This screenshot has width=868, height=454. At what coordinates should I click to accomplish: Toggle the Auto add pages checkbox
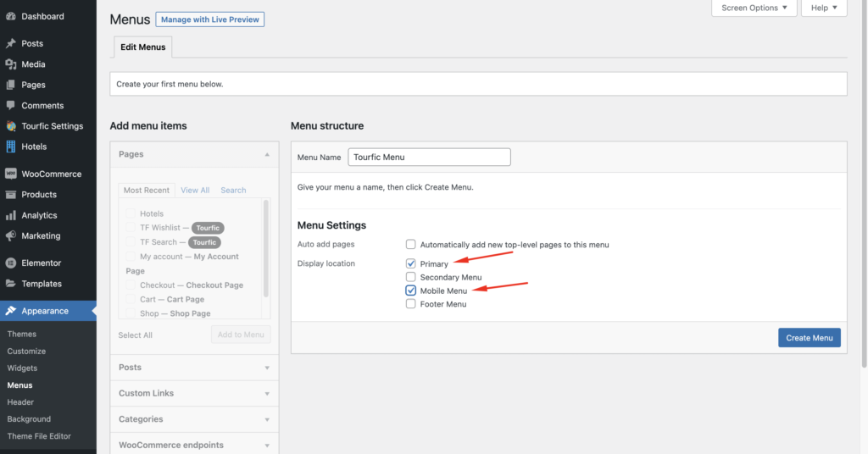411,245
